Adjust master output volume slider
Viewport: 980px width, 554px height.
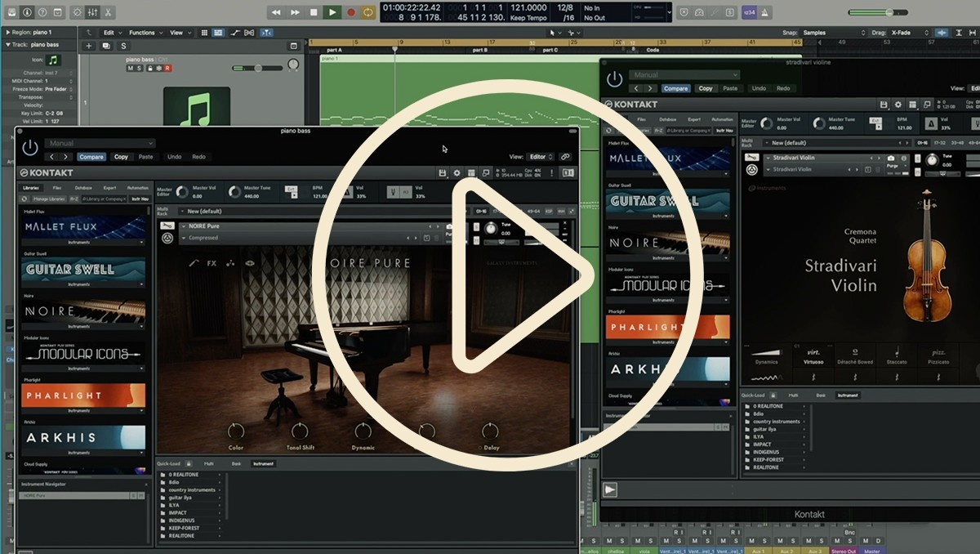(x=879, y=12)
